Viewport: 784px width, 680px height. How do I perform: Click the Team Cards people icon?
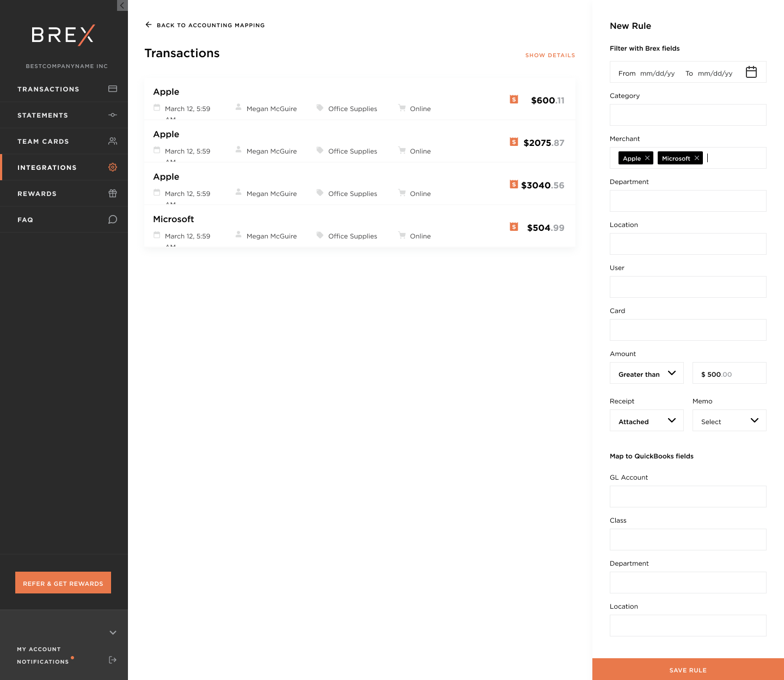tap(113, 141)
